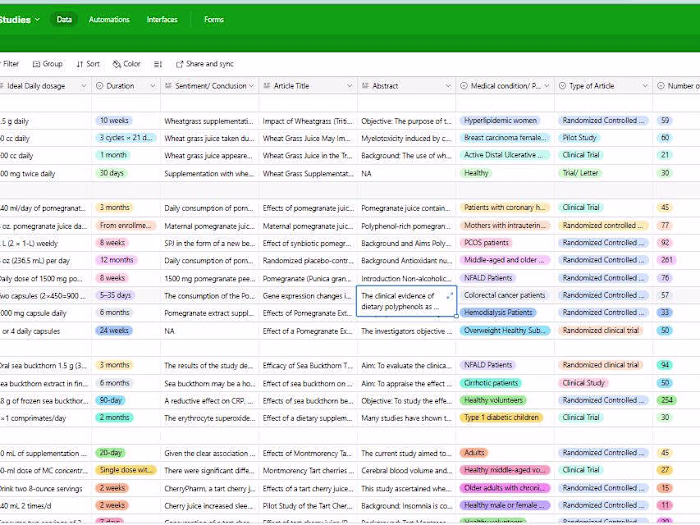Click 'Cerebral blood volume and...' abstract cell
This screenshot has width=700, height=525.
(406, 471)
